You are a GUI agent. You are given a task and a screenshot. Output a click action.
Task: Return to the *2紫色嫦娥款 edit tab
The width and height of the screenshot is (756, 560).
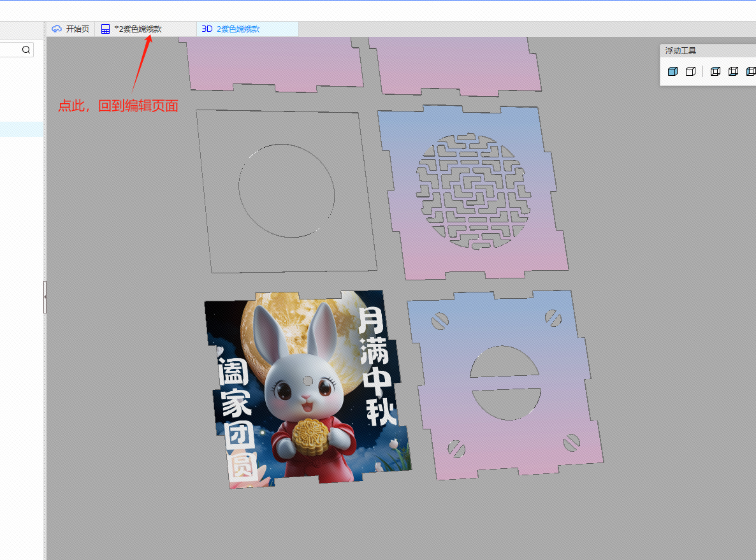coord(137,29)
